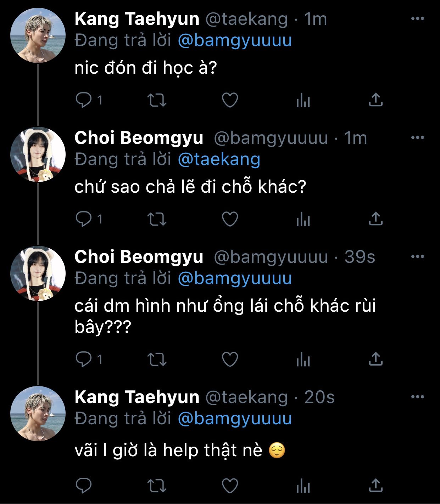The width and height of the screenshot is (440, 504).
Task: Open Kang Taehyun's avatar on the top tweet
Action: point(38,35)
